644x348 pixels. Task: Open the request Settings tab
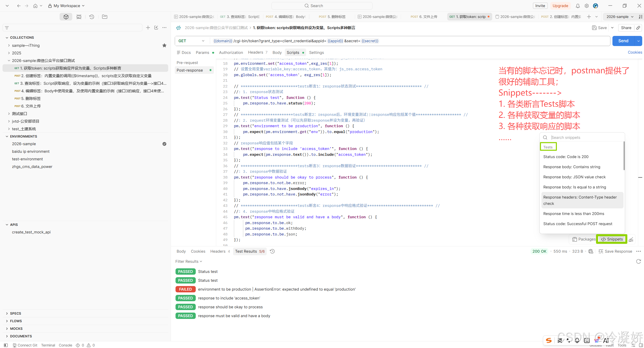pos(316,53)
